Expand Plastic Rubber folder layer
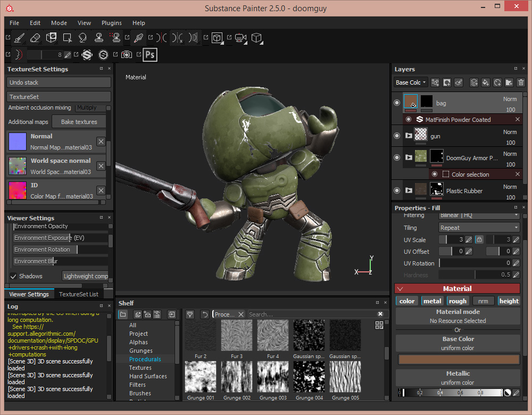Viewport: 532px width, 415px height. pos(409,190)
